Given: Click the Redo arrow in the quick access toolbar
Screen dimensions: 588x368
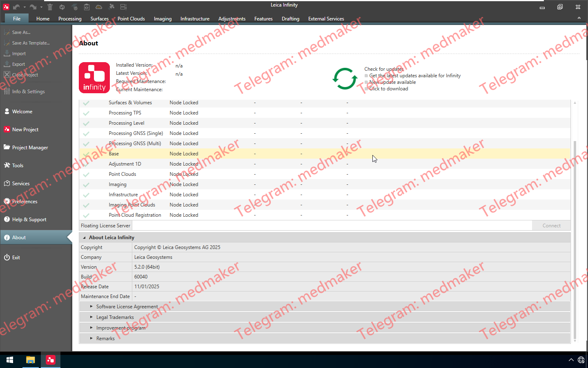Looking at the screenshot, I should [33, 7].
